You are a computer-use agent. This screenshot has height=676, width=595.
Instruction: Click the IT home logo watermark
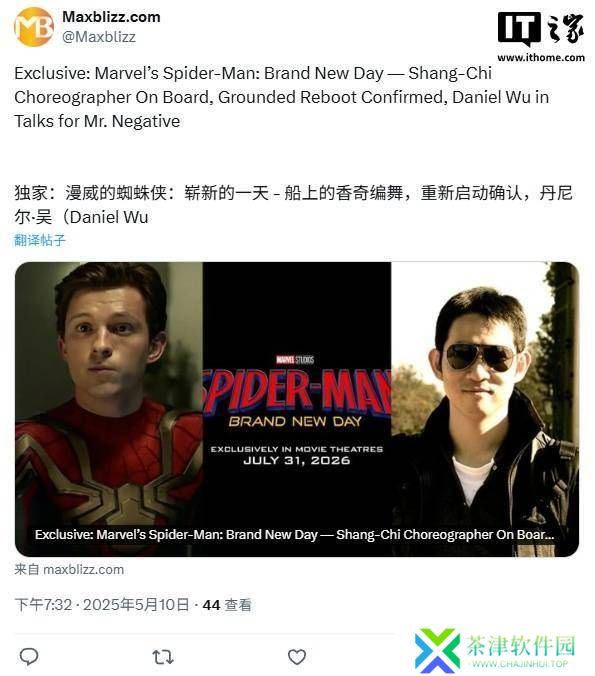pos(541,29)
